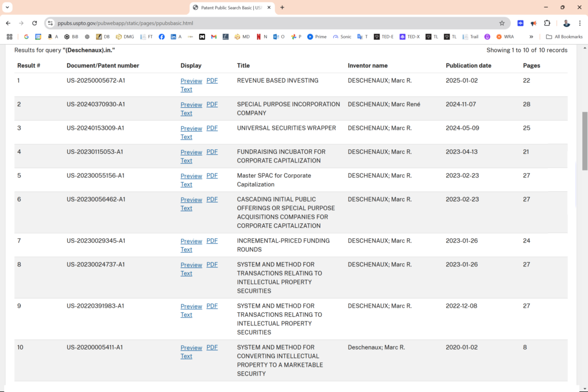Go back to the previous page
Screen dimensions: 588x392
click(x=8, y=23)
